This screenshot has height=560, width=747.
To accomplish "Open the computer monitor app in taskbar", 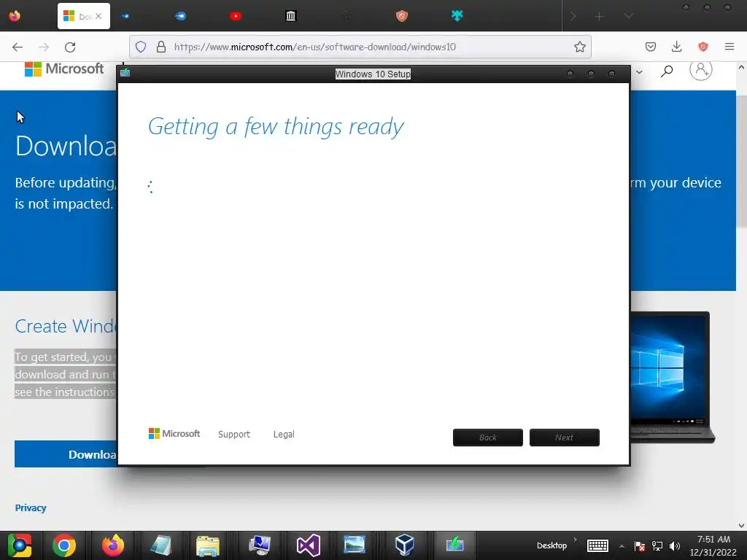I will pos(260,545).
